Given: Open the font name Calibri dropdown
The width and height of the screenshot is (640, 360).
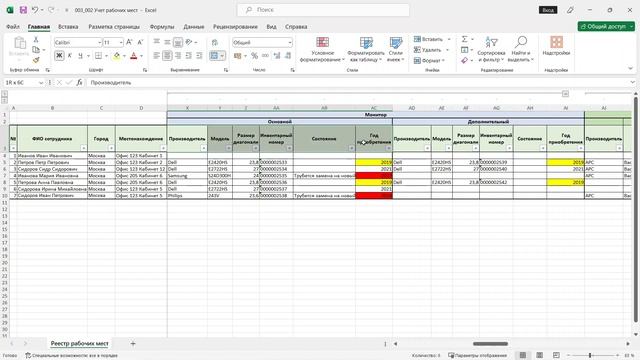Looking at the screenshot, I should pyautogui.click(x=99, y=42).
